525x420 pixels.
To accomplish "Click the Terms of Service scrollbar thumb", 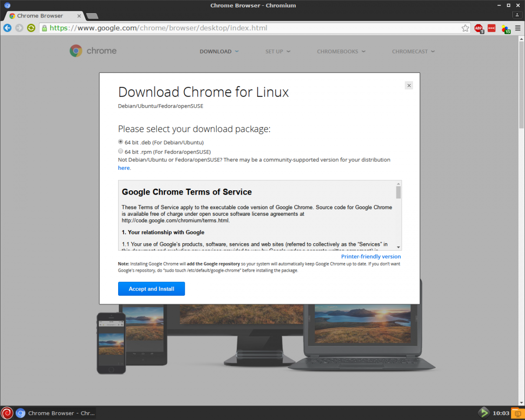I will tap(399, 192).
